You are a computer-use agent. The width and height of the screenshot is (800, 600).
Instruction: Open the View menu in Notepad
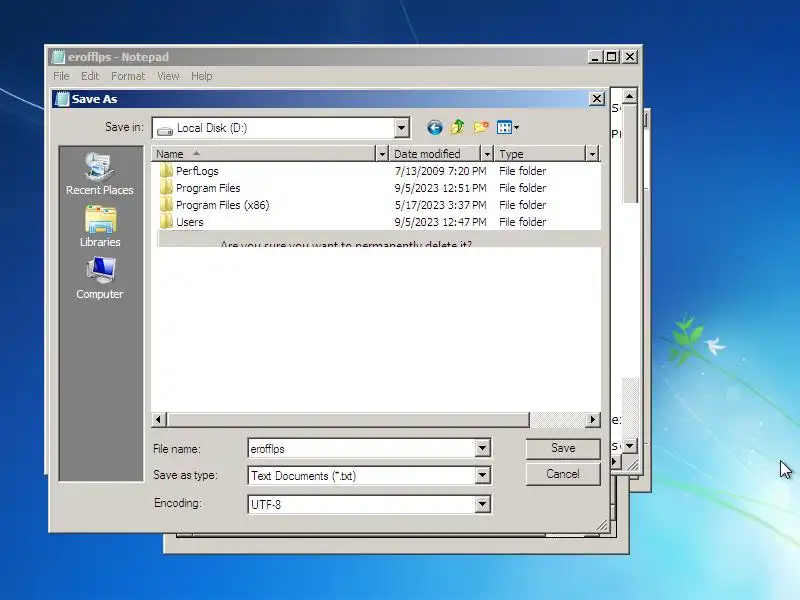168,76
